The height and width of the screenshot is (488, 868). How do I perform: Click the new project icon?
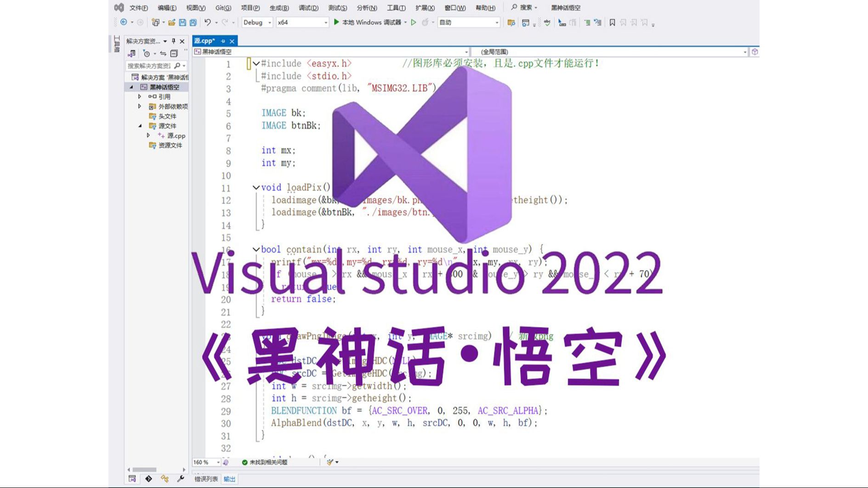156,22
